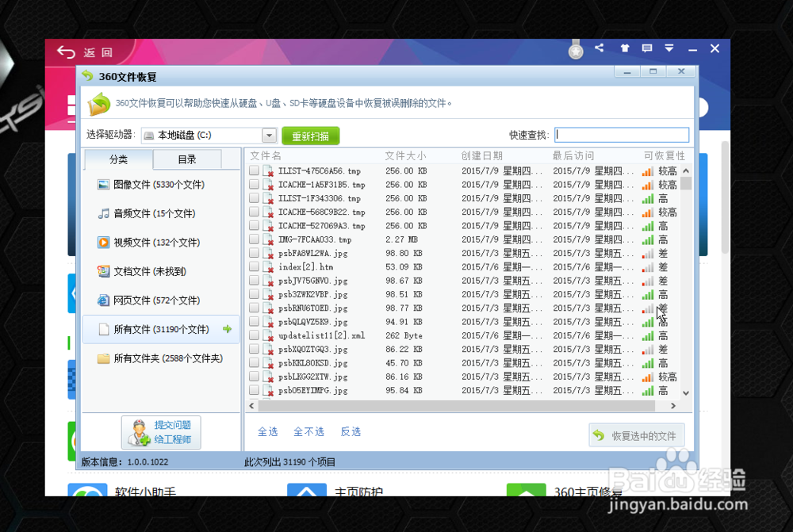Screen dimensions: 793x532
Task: Click the 图像文件 image category icon
Action: point(103,185)
